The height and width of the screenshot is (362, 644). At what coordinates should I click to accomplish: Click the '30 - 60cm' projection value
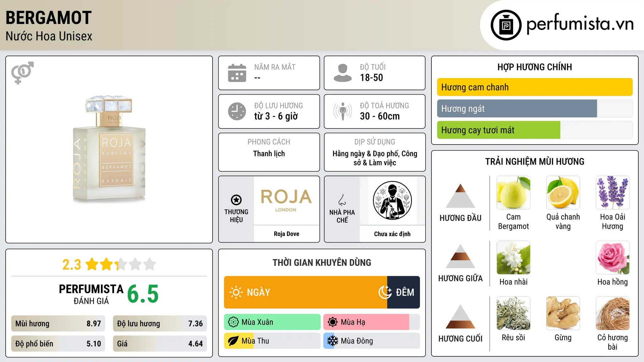point(380,116)
